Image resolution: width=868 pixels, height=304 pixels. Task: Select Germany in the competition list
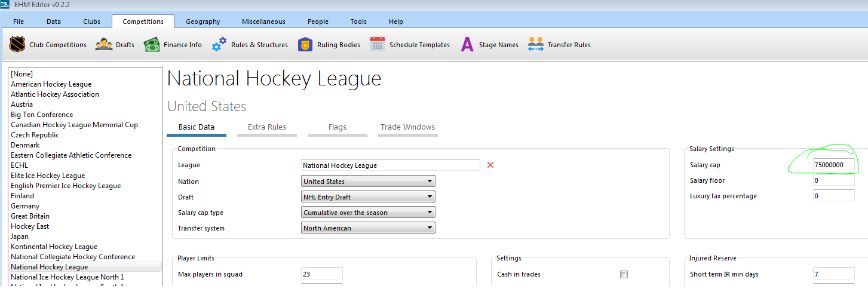tap(85, 206)
